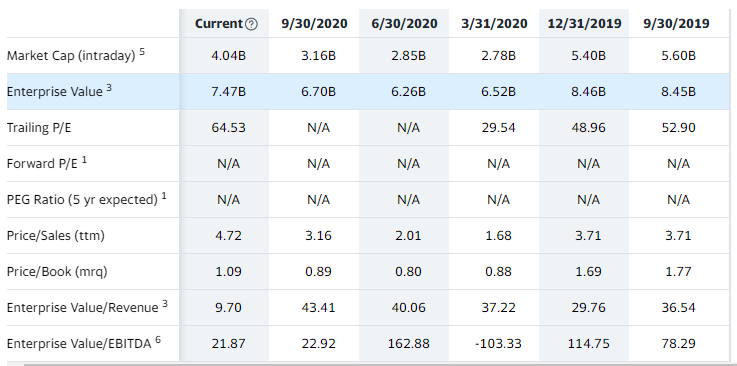The width and height of the screenshot is (737, 366).
Task: Click price/sales value 4.72
Action: [228, 235]
